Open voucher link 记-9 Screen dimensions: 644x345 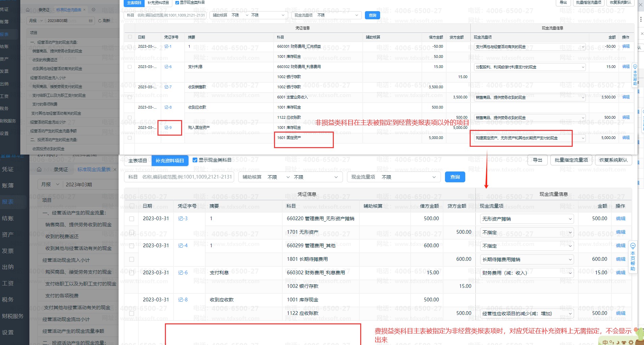(x=168, y=128)
